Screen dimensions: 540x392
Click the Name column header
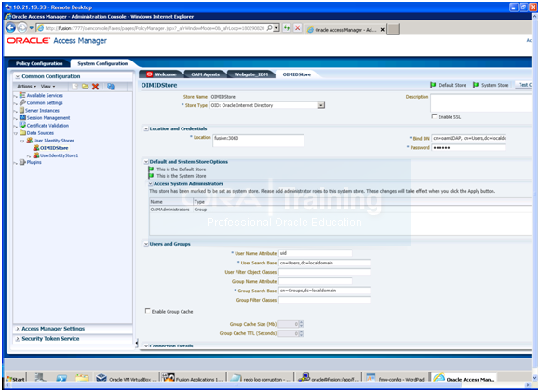170,202
